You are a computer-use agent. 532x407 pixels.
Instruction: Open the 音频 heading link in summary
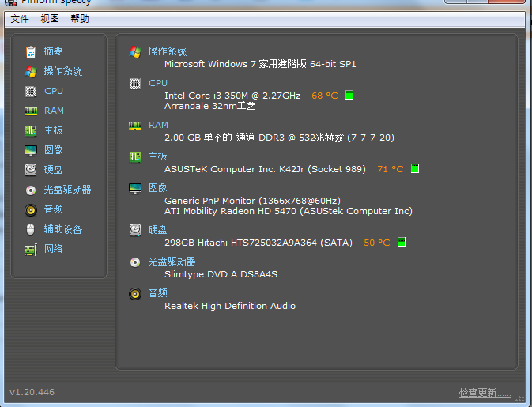point(158,293)
